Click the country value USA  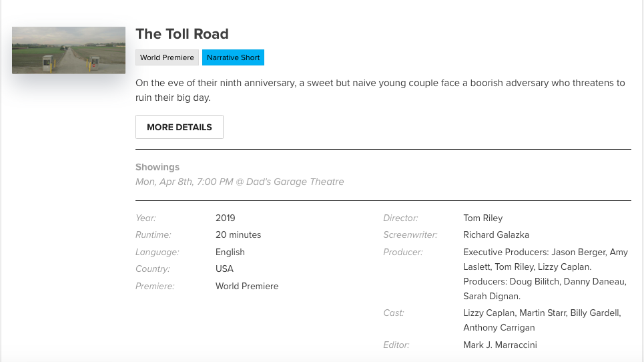click(x=224, y=268)
